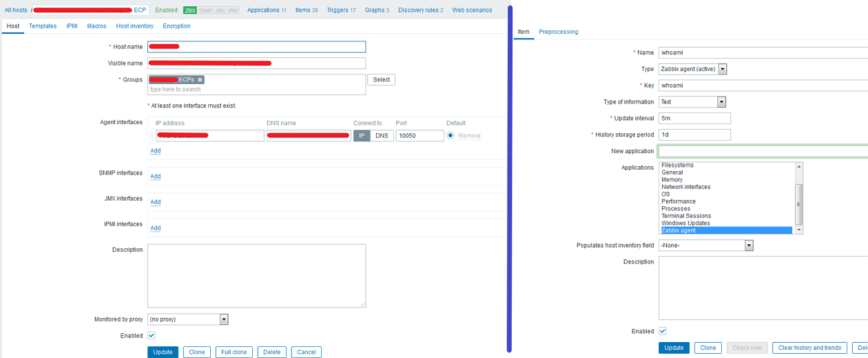Select the Item tab
Viewport: 868px width, 358px height.
coord(524,32)
